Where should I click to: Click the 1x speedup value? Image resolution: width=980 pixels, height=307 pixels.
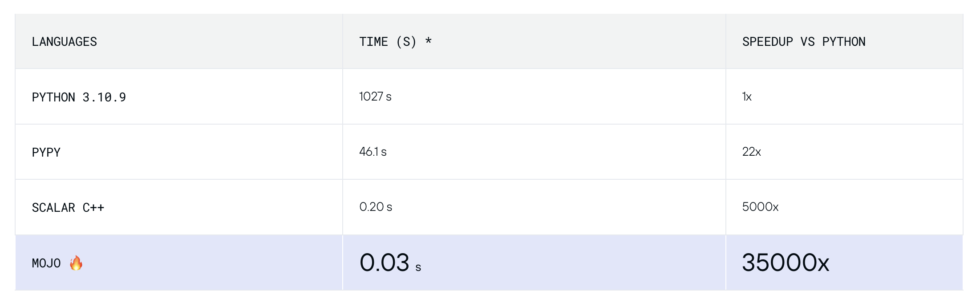click(x=747, y=97)
